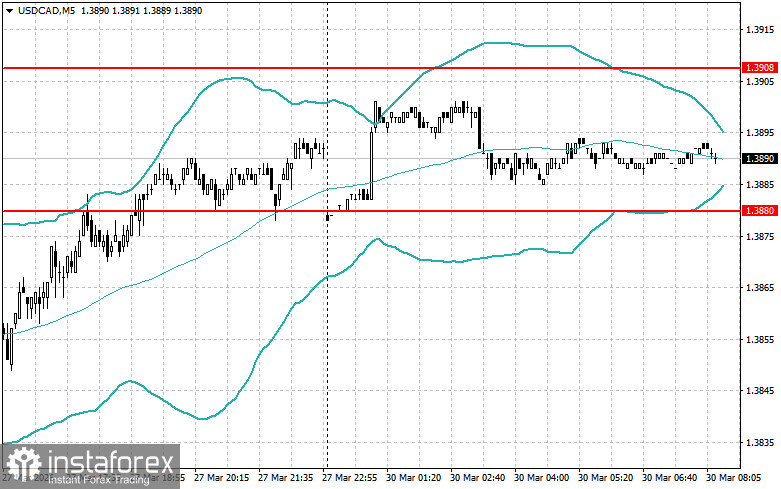Click the 30 Mar 04:00 time label

[x=541, y=478]
